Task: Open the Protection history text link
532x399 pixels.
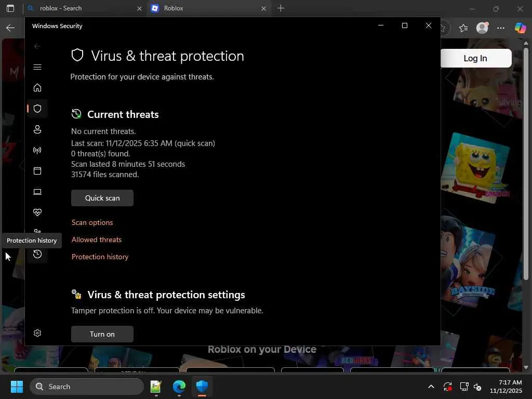Action: tap(100, 257)
